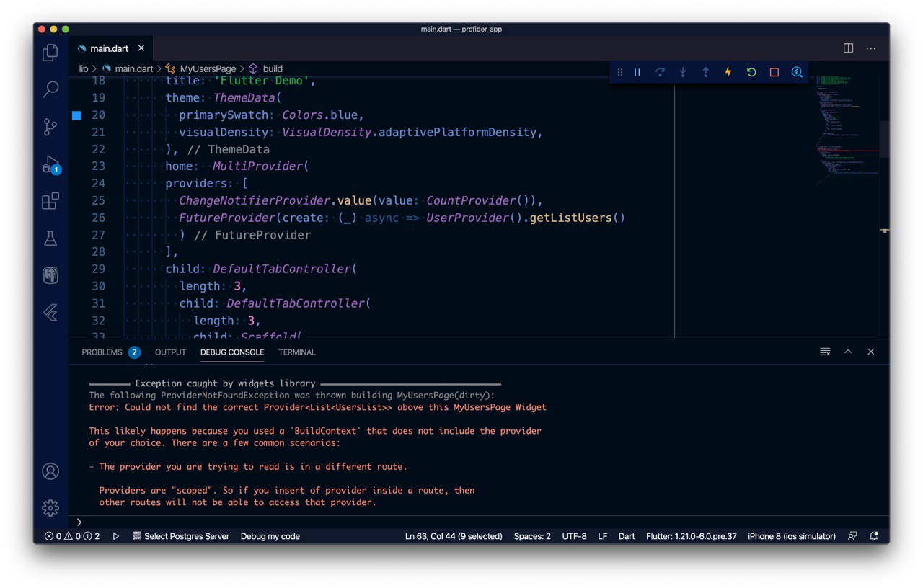Screen dimensions: 923x588
Task: Click the debug console input prompt
Action: click(x=479, y=522)
